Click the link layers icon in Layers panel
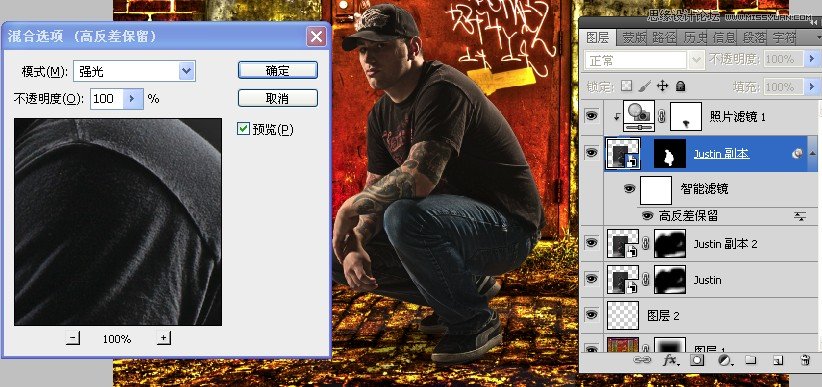Image resolution: width=822 pixels, height=387 pixels. 642,360
